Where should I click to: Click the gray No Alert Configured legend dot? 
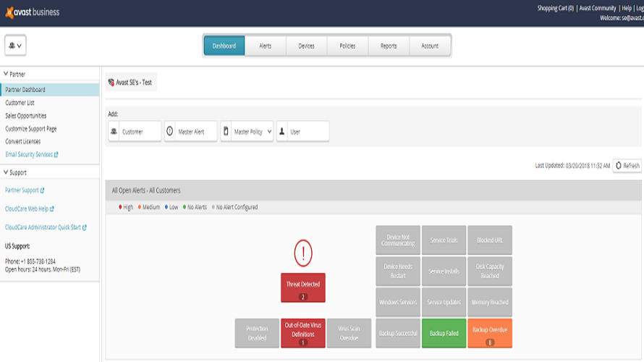213,207
